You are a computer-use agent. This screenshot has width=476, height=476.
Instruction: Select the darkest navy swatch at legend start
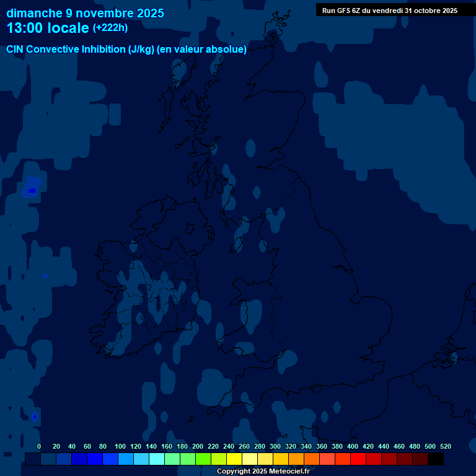pyautogui.click(x=33, y=459)
